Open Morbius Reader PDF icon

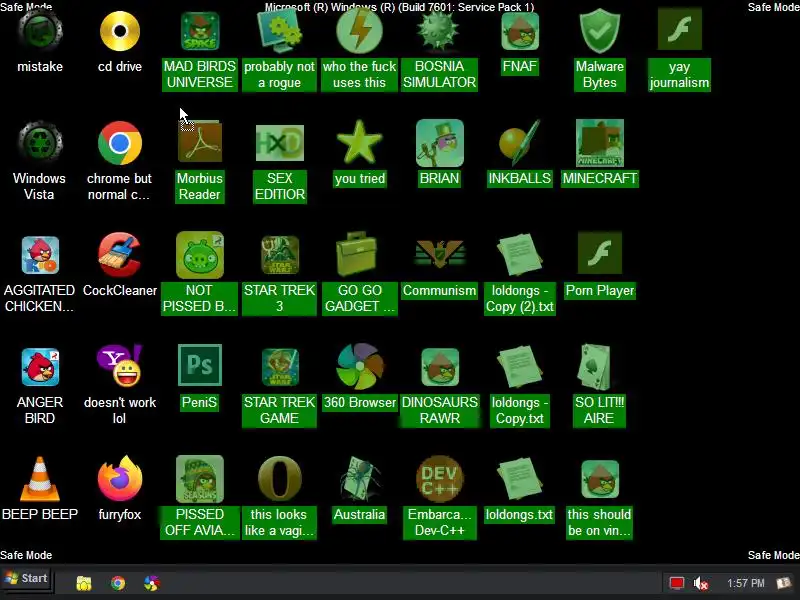pyautogui.click(x=200, y=142)
